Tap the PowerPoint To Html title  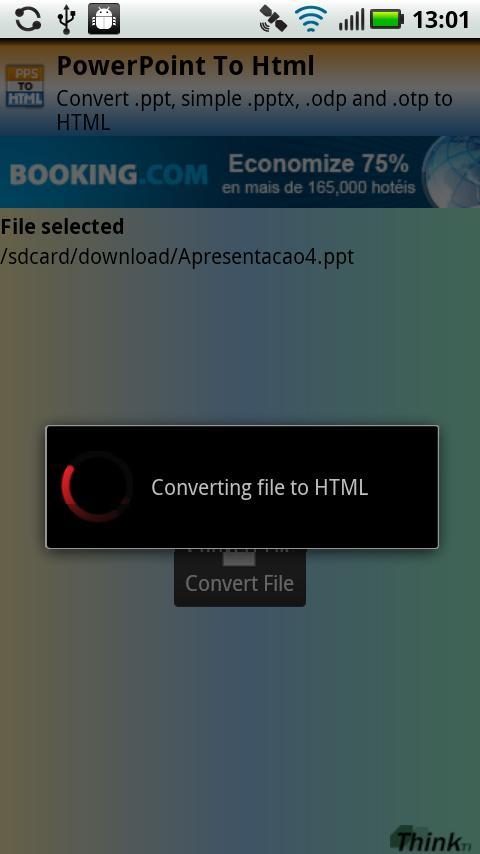(186, 66)
